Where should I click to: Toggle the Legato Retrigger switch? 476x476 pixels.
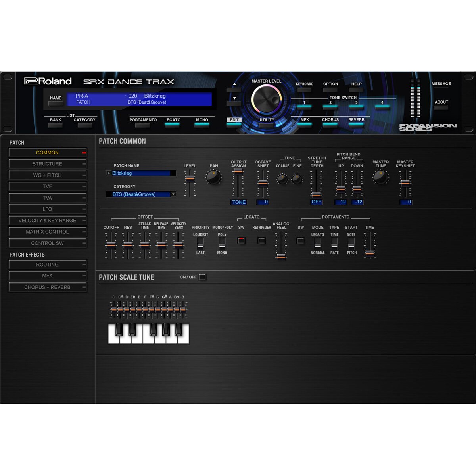261,240
